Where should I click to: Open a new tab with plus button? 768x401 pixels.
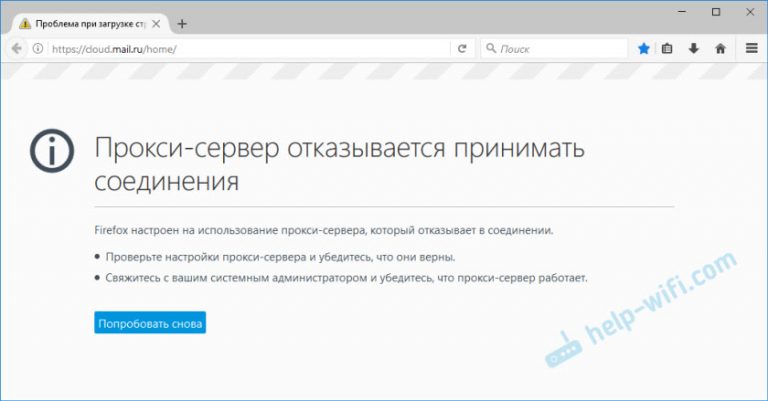182,24
